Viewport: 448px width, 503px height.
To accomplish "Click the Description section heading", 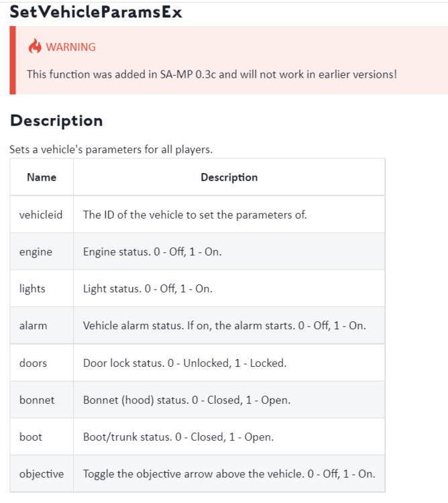I will (56, 121).
